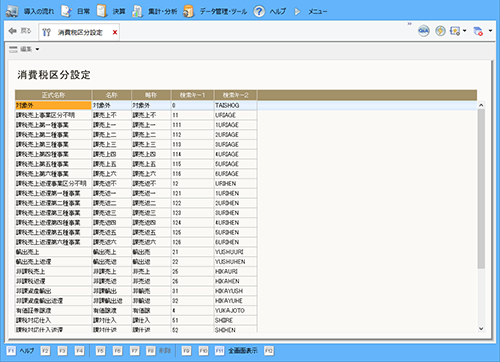The image size is (500, 362).
Task: Click the F1 ヘルプ function key
Action: pos(20,351)
